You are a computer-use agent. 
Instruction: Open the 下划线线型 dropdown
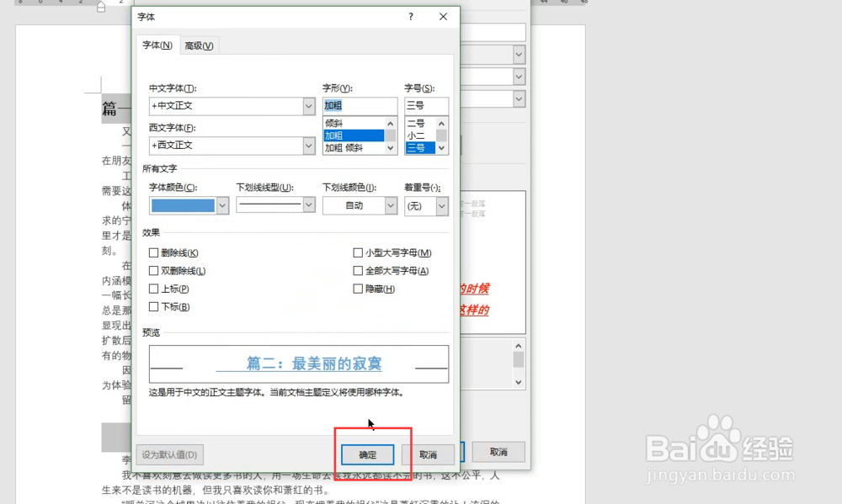coord(275,204)
